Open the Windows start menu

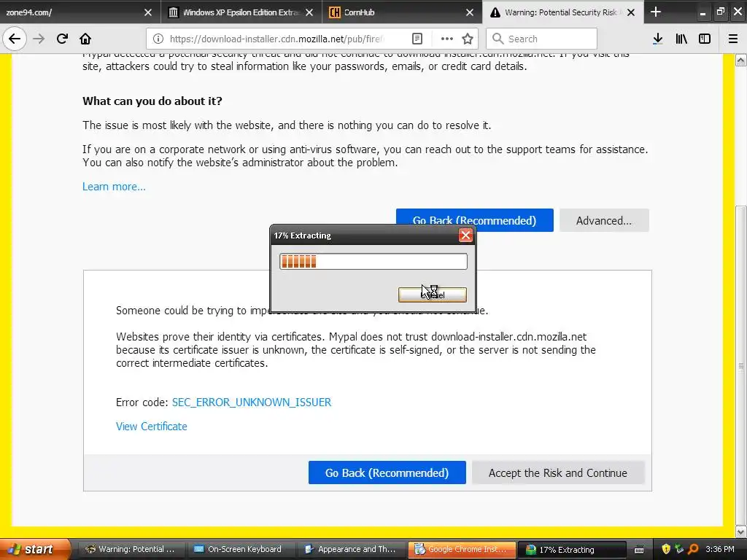click(x=34, y=549)
